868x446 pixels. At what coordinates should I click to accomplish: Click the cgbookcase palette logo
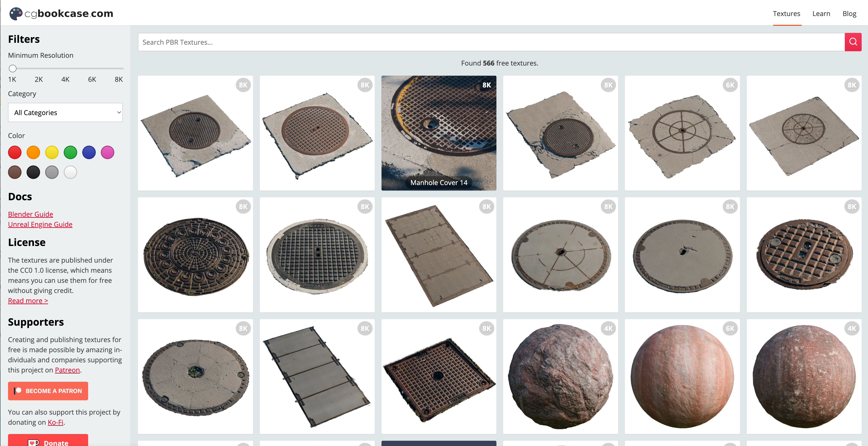click(x=16, y=13)
